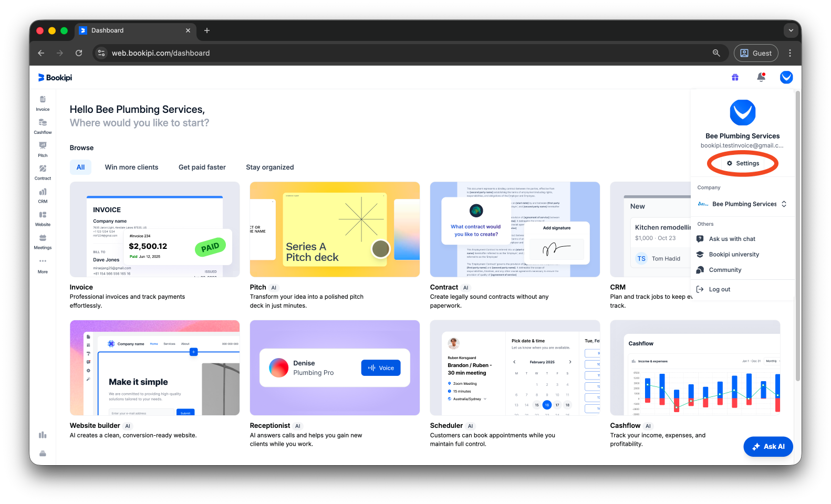The image size is (831, 504).
Task: Click the Ask AI button
Action: tap(768, 447)
